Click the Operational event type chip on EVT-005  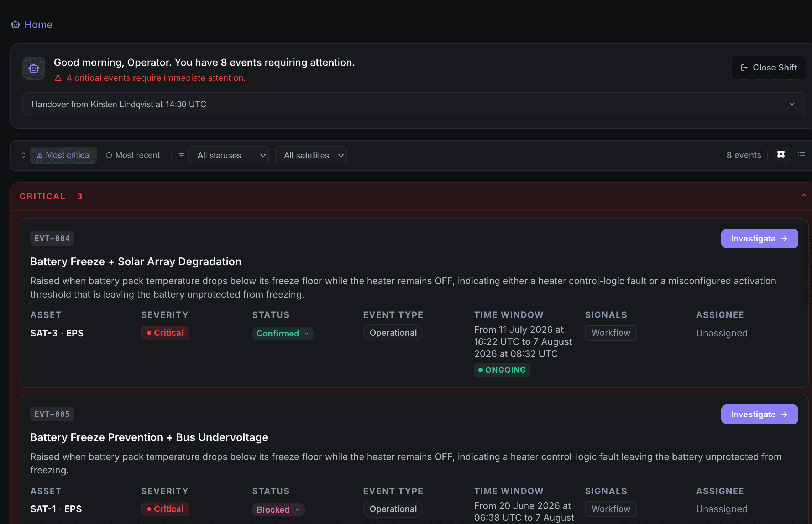[393, 509]
